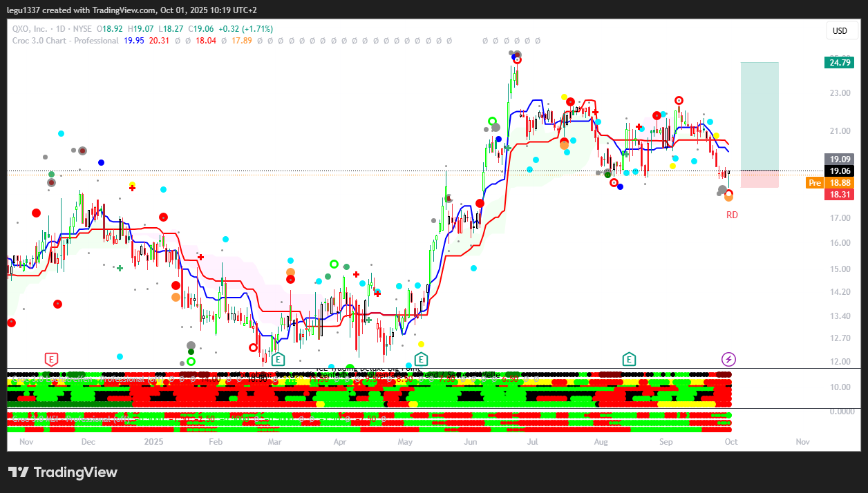Viewport: 868px width, 493px height.
Task: Click the red earnings E marker
Action: [x=51, y=359]
